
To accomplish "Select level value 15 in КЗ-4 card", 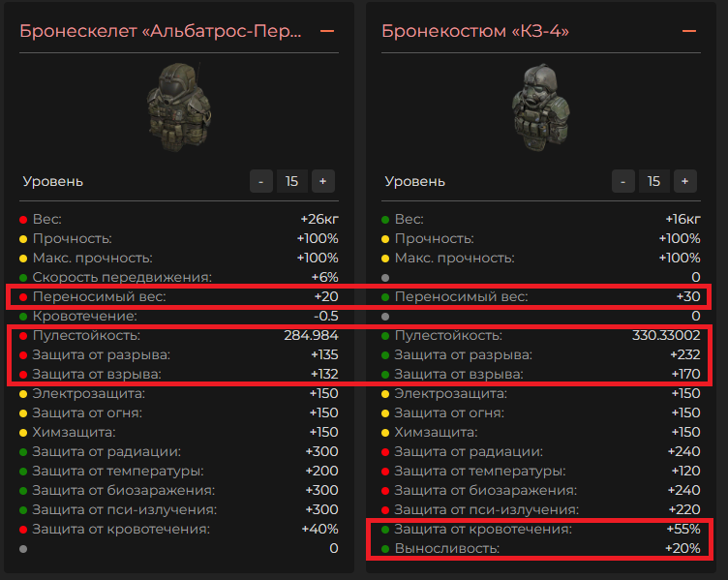I will [x=653, y=181].
